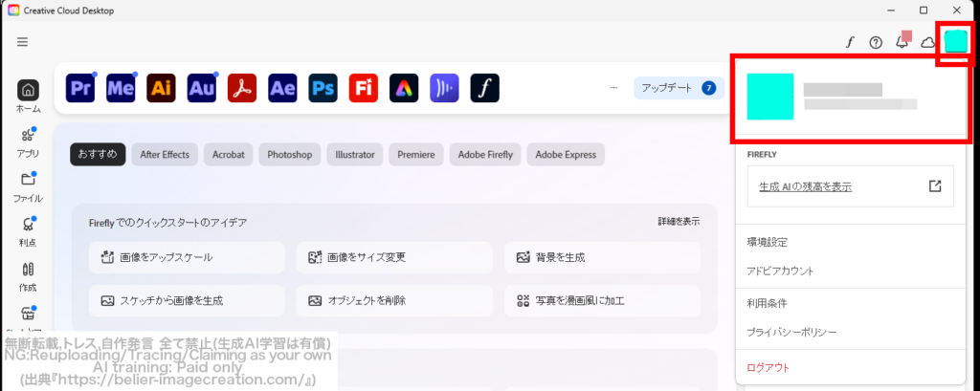980x391 pixels.
Task: Click the external link icon beside 生成AIの残高を表示
Action: (935, 186)
